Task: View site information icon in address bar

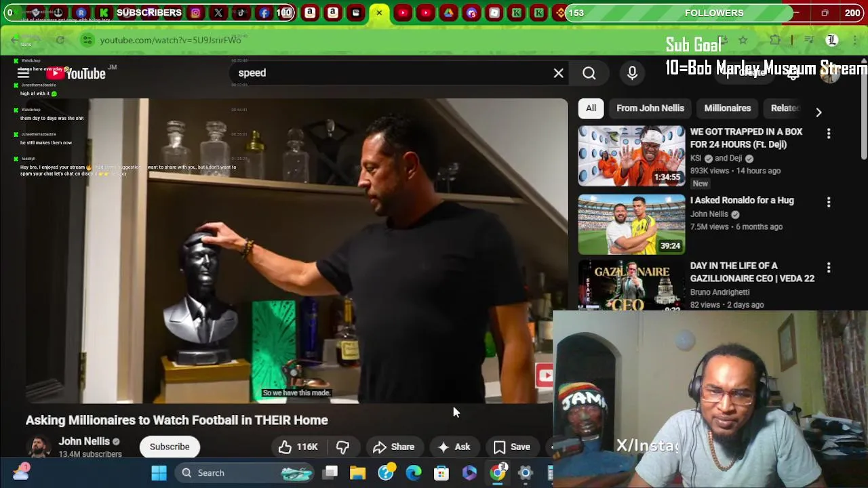Action: point(87,40)
